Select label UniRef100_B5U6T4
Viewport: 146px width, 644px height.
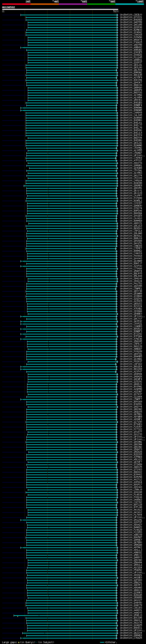pos(131,40)
